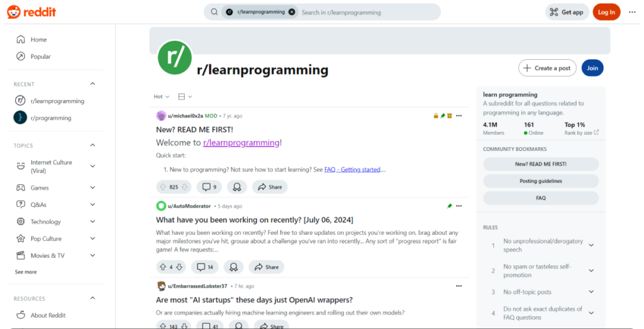Open u/AutoModerator profile link

[189, 206]
